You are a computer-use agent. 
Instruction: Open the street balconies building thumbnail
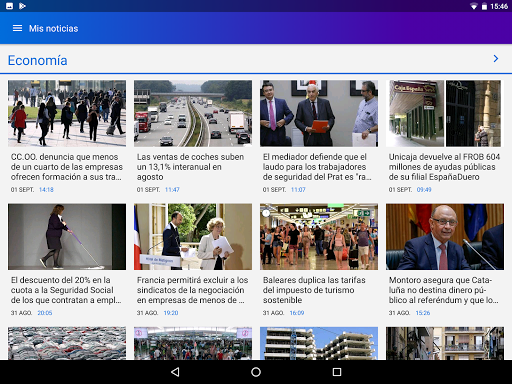[x=445, y=343]
